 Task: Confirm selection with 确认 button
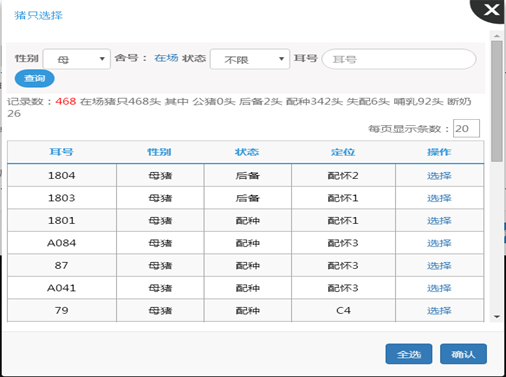(x=463, y=354)
